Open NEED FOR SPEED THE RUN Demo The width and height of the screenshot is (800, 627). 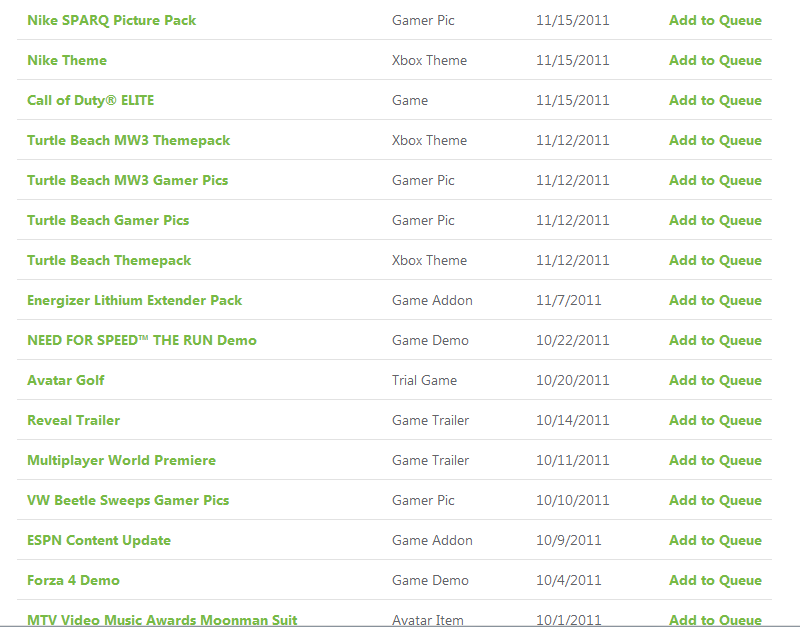click(x=142, y=340)
